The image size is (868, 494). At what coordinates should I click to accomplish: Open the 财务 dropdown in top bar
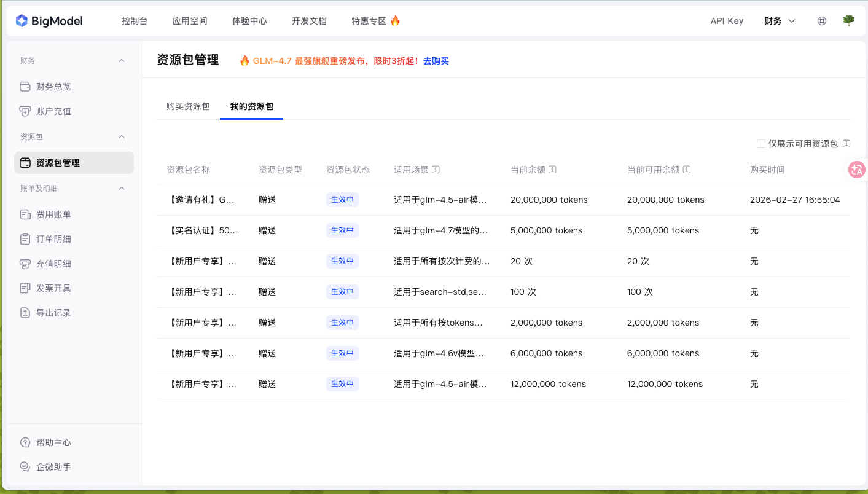pyautogui.click(x=779, y=20)
